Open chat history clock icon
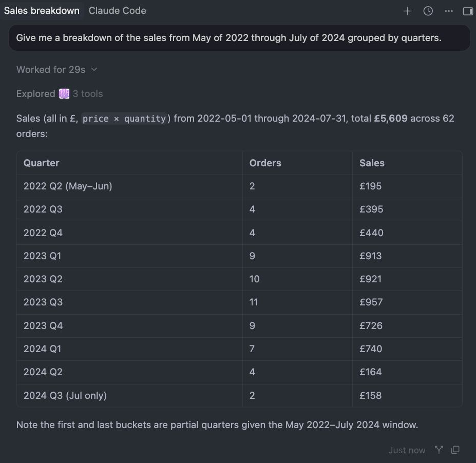Image resolution: width=476 pixels, height=463 pixels. pos(428,11)
